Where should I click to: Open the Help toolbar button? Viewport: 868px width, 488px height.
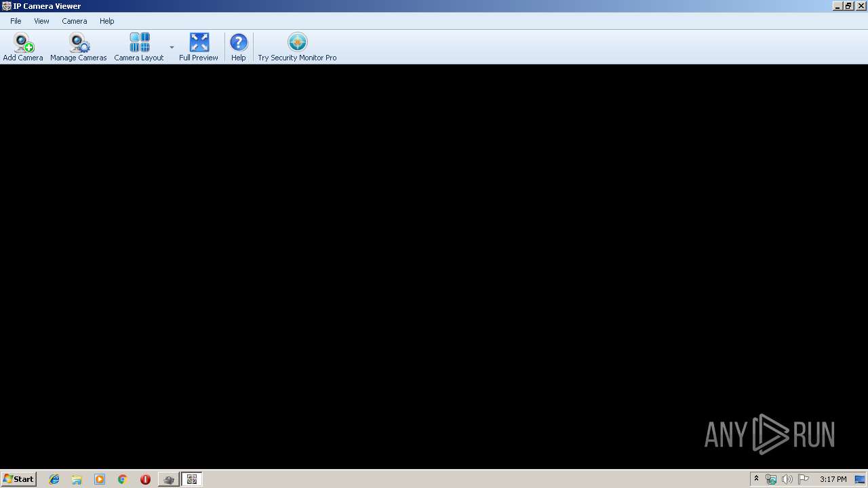[x=239, y=47]
